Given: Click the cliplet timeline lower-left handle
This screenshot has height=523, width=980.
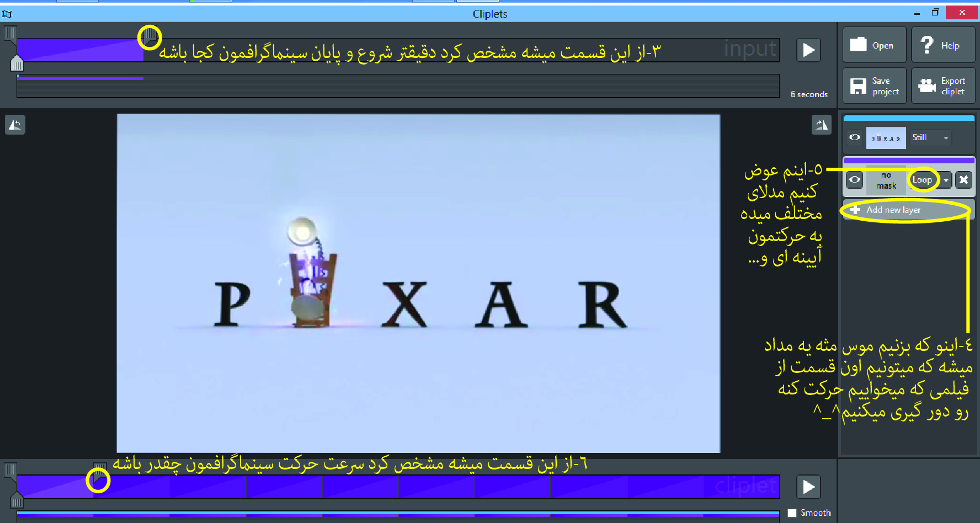Looking at the screenshot, I should coord(17,500).
